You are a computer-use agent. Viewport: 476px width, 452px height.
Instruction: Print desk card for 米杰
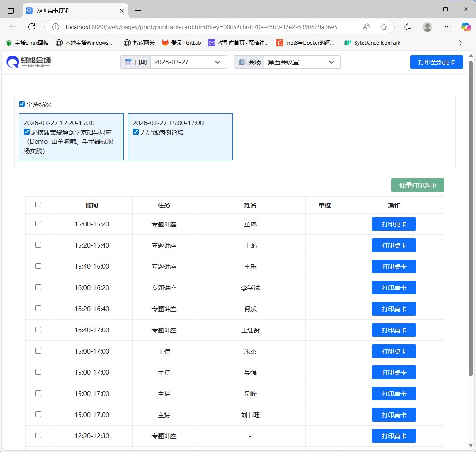(x=394, y=351)
